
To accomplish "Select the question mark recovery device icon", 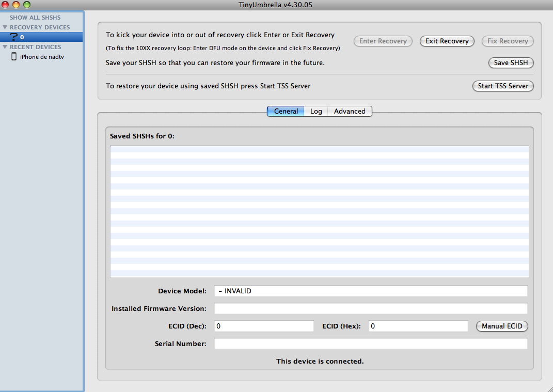I will (13, 37).
